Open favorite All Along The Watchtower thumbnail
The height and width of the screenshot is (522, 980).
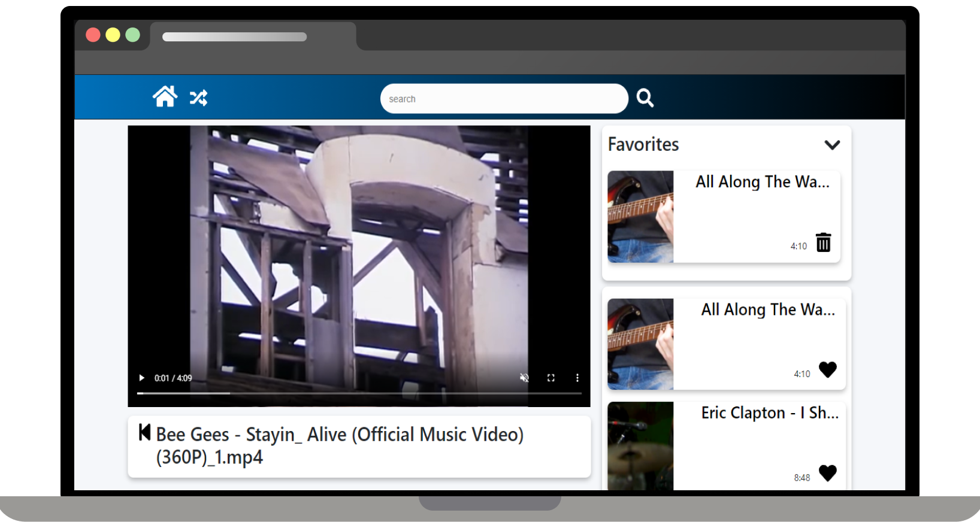pos(640,217)
